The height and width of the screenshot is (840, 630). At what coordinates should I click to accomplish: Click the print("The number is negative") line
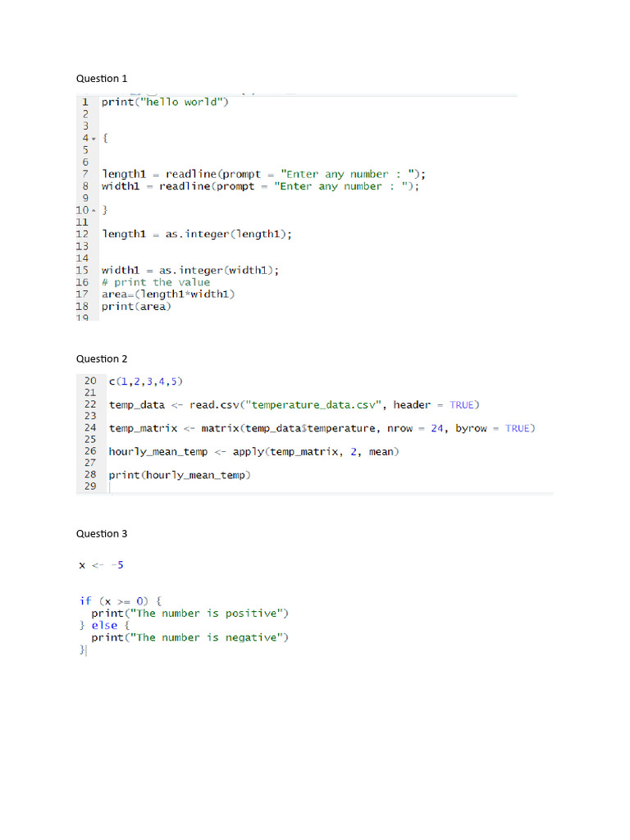[x=189, y=637]
